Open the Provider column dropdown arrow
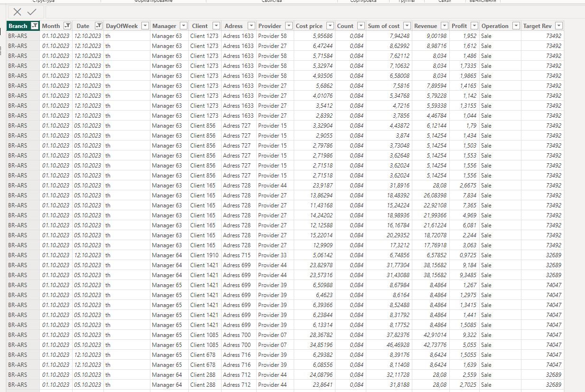Viewport: 585px width, 392px height. [x=289, y=26]
